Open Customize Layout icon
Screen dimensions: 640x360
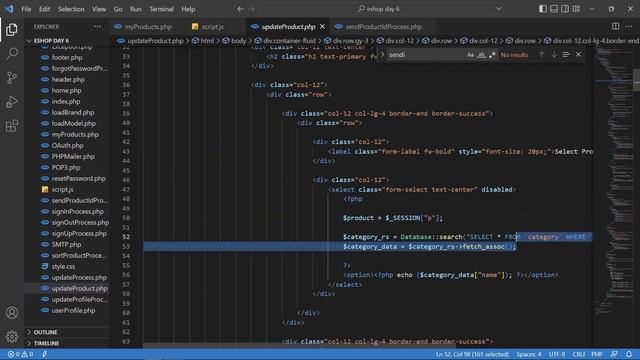(576, 9)
